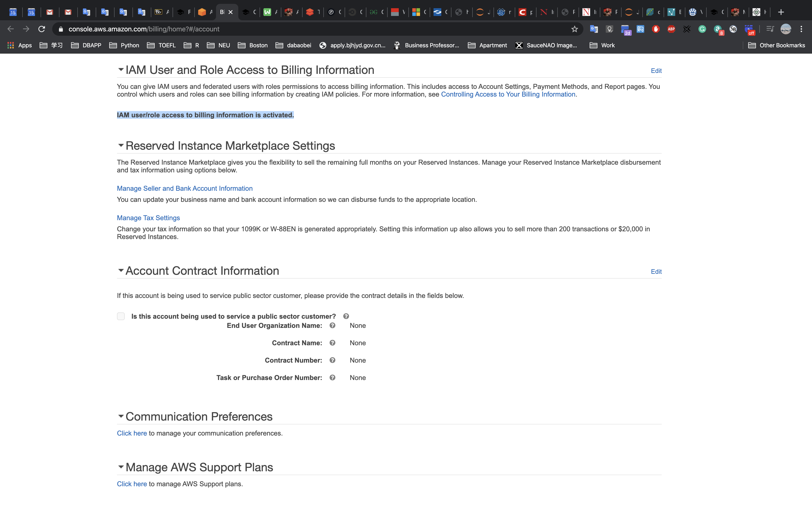The image size is (812, 507).
Task: Click the Grammarly extension icon
Action: click(702, 29)
